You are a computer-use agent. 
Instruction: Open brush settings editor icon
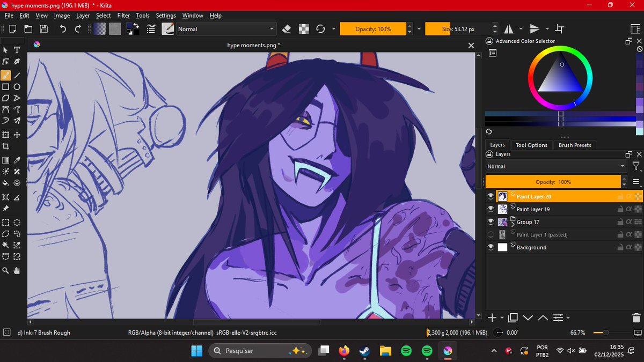[x=151, y=29]
